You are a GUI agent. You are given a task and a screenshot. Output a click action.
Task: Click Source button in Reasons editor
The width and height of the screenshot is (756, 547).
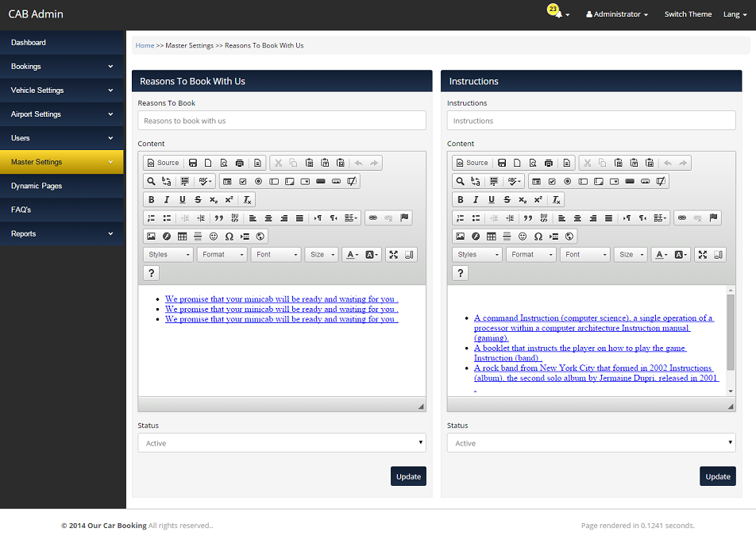(163, 163)
